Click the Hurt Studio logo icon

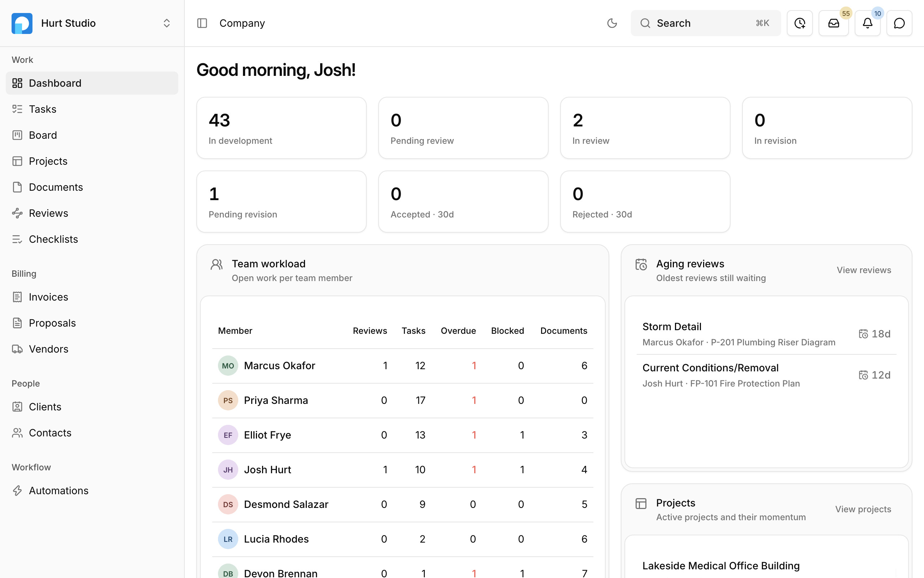point(22,23)
